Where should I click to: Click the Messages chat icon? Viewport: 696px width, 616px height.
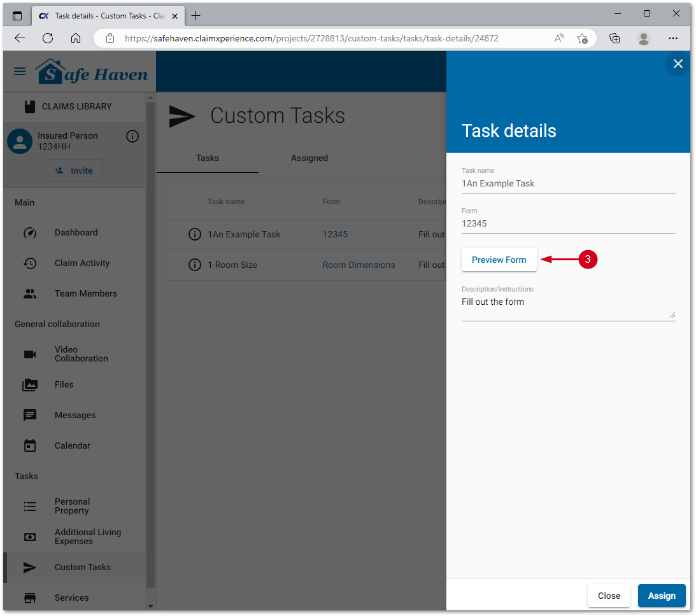click(30, 416)
